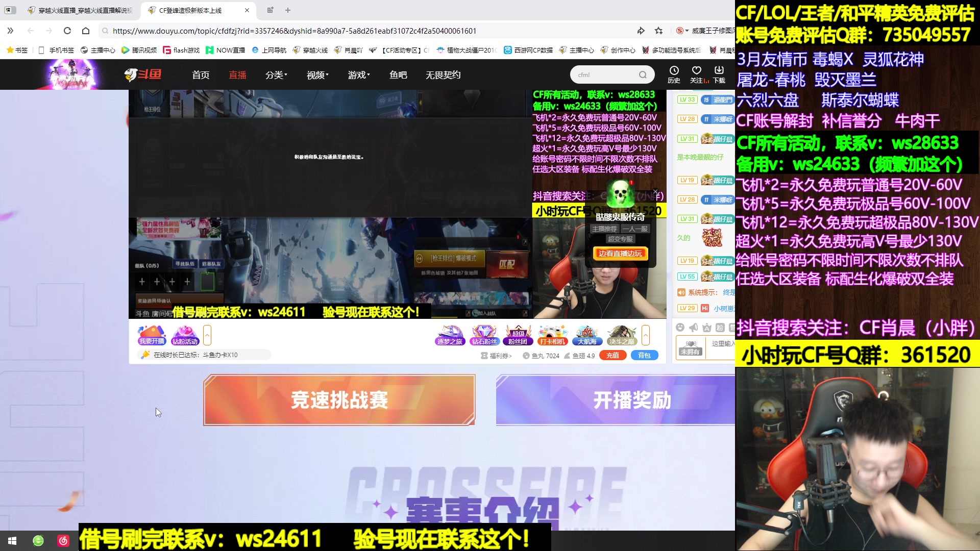Collapse the left activity icons expander
The image size is (980, 551).
pos(207,335)
